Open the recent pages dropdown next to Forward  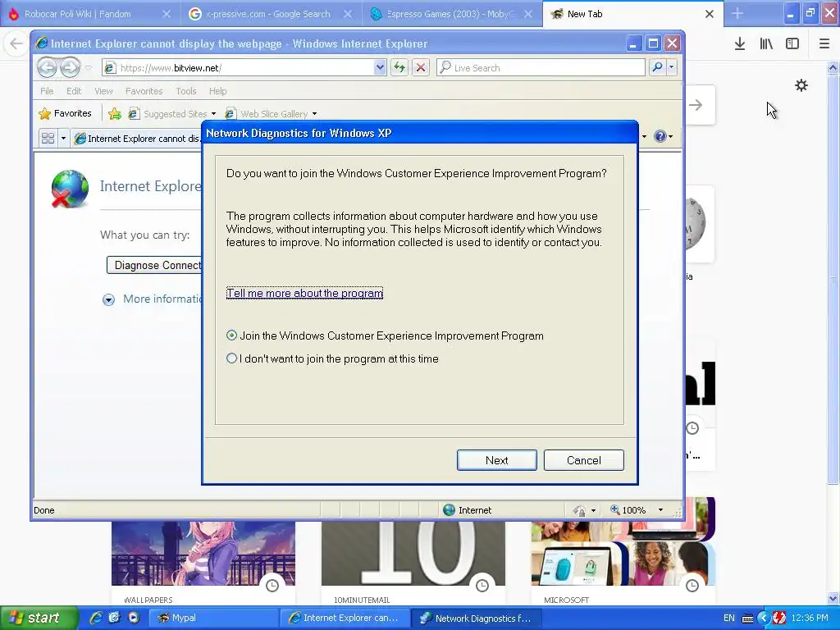click(x=89, y=67)
